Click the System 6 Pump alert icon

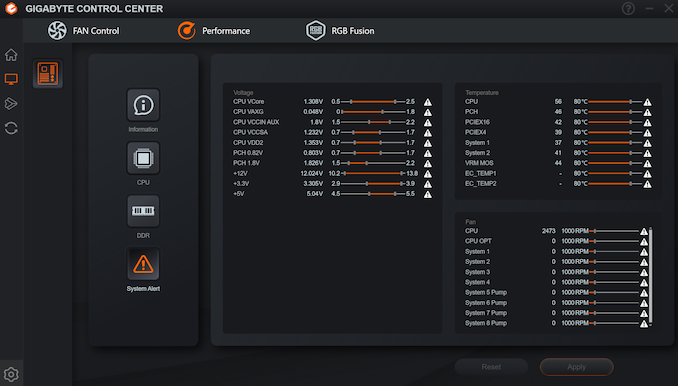click(x=644, y=303)
